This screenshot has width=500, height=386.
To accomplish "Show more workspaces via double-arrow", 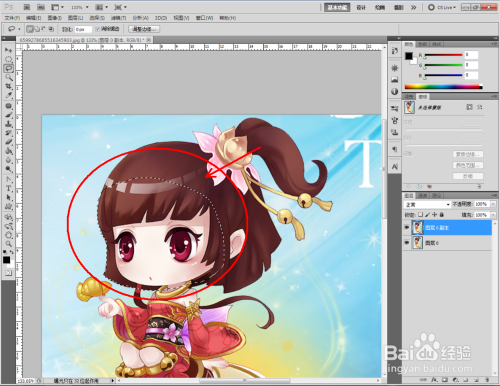I will [414, 7].
